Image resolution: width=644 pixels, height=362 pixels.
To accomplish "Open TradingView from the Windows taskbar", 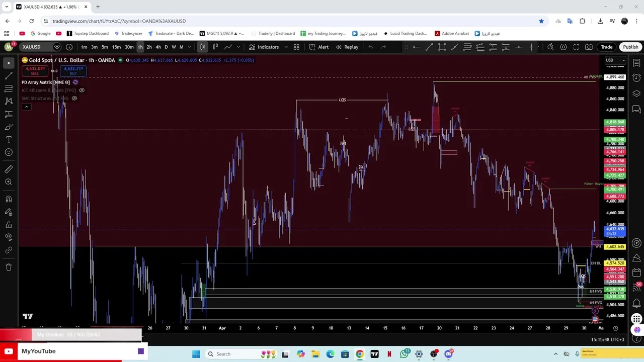I will 375,354.
